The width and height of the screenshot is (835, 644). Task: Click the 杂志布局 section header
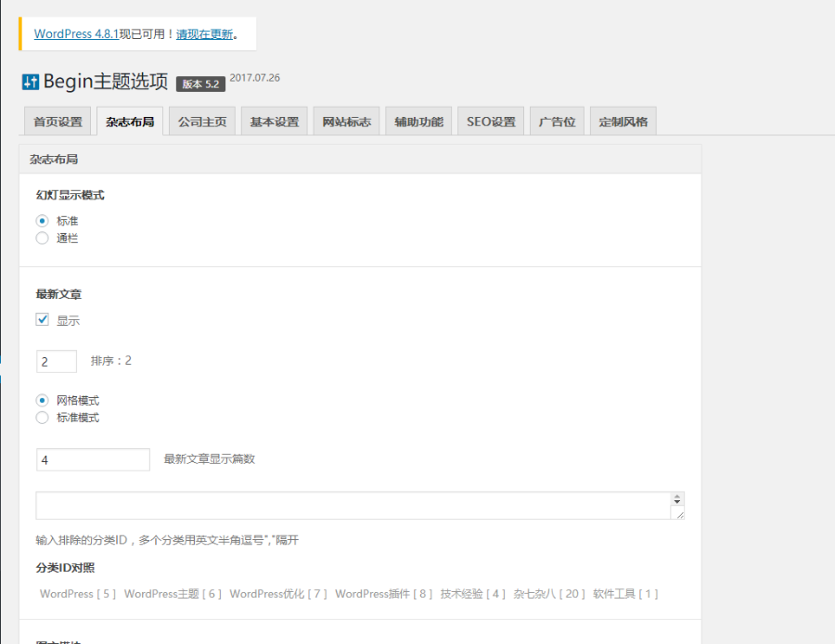[x=360, y=159]
